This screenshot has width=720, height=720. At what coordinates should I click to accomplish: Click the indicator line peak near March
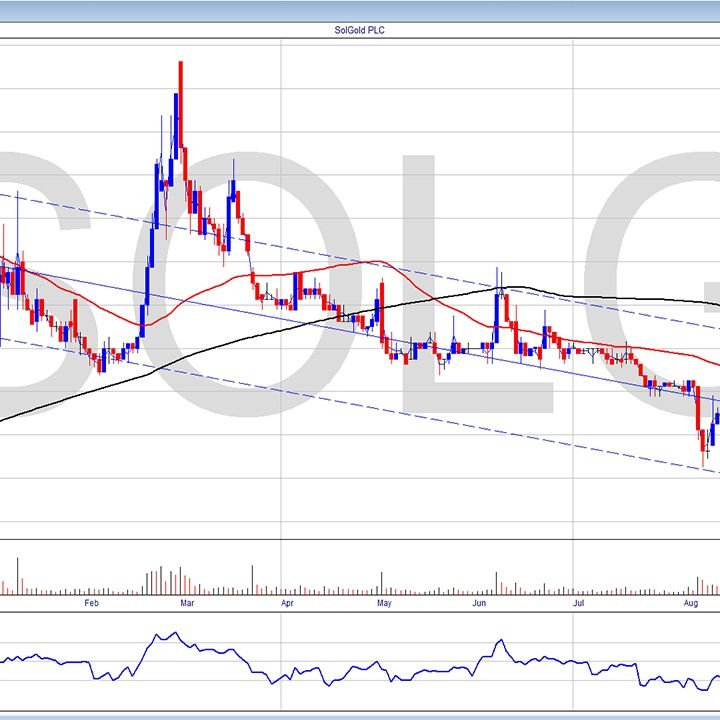coord(172,633)
